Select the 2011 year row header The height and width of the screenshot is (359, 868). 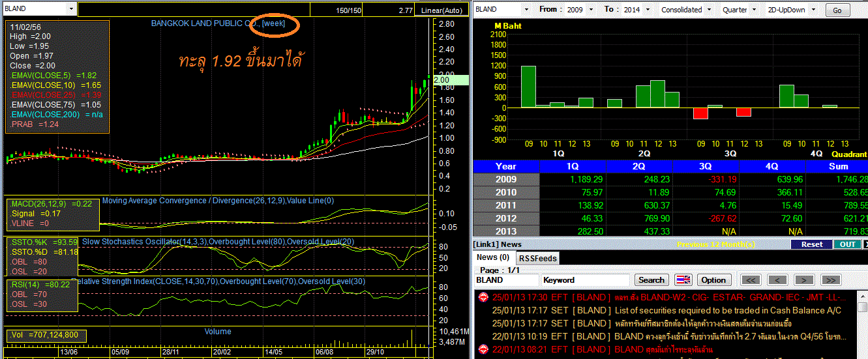tap(506, 205)
